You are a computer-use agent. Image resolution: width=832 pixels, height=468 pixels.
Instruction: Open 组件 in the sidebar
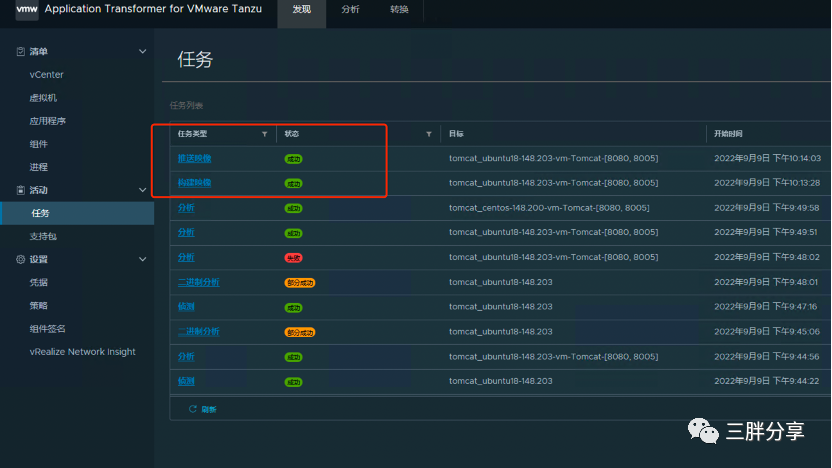[39, 144]
